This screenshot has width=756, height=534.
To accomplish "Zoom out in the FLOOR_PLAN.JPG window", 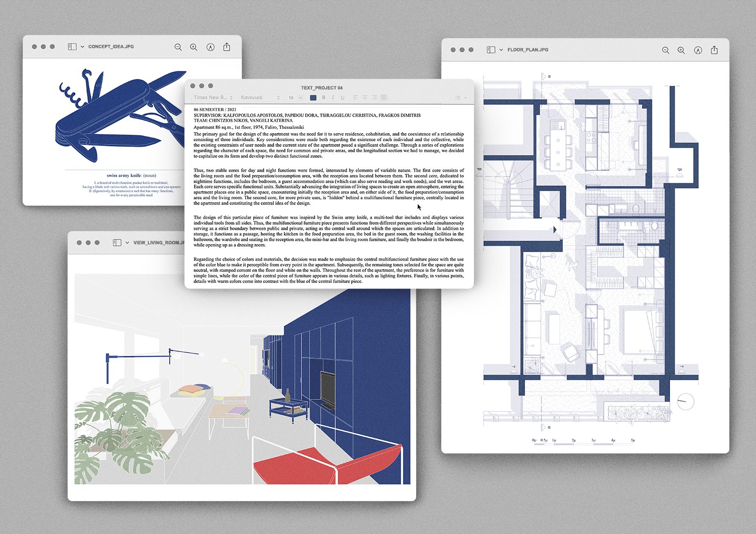I will tap(665, 50).
